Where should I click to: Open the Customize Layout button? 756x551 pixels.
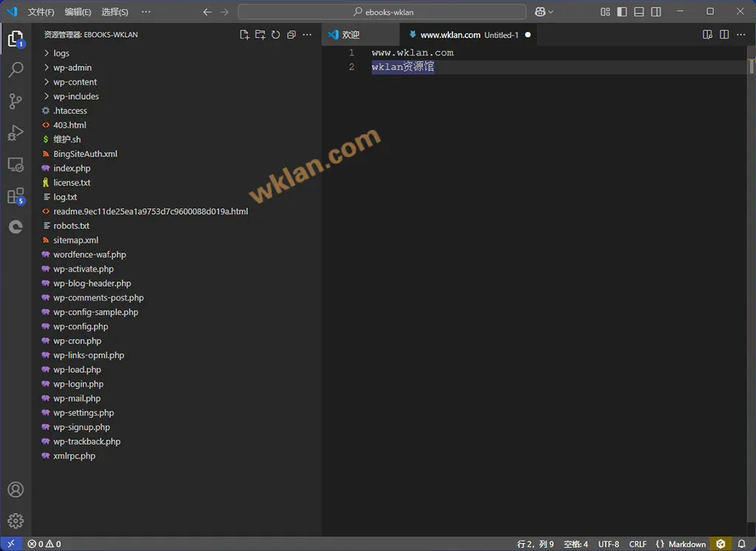click(605, 12)
